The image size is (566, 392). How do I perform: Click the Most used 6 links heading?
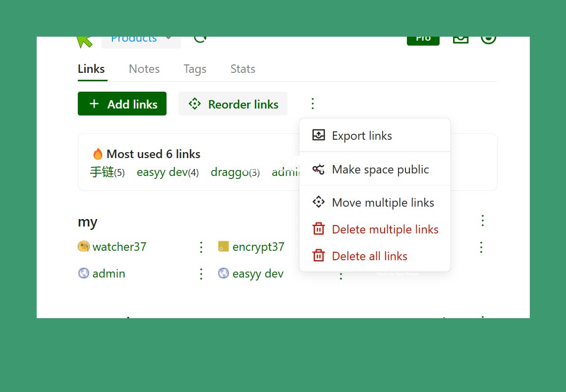154,154
